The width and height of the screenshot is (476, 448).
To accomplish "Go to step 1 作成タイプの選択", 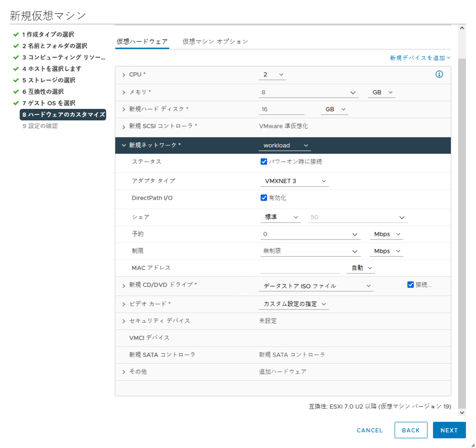I will click(x=48, y=34).
